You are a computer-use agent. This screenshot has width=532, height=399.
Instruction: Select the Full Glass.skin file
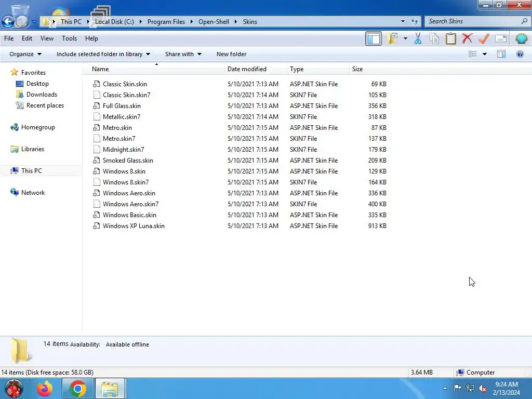[122, 106]
